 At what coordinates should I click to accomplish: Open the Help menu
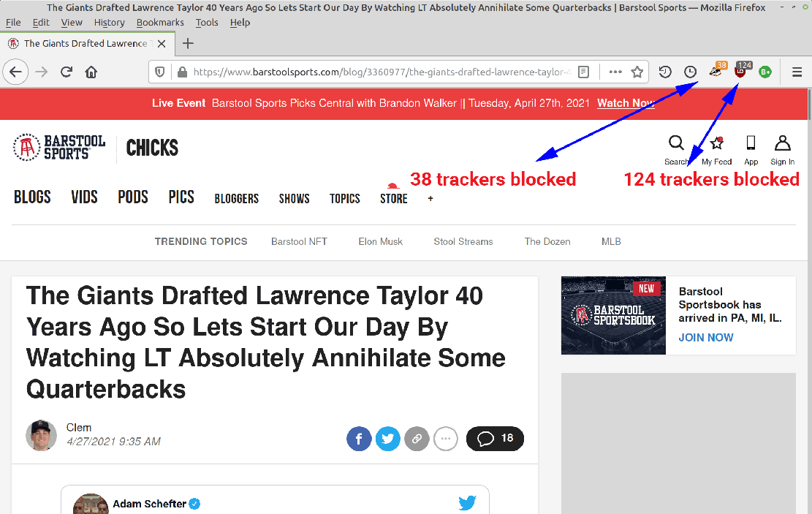pyautogui.click(x=240, y=22)
